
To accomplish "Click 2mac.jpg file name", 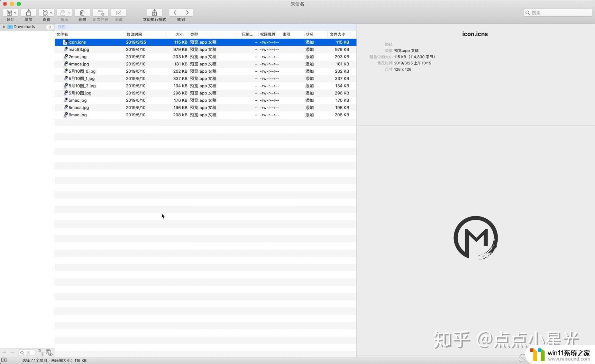I will click(x=77, y=57).
